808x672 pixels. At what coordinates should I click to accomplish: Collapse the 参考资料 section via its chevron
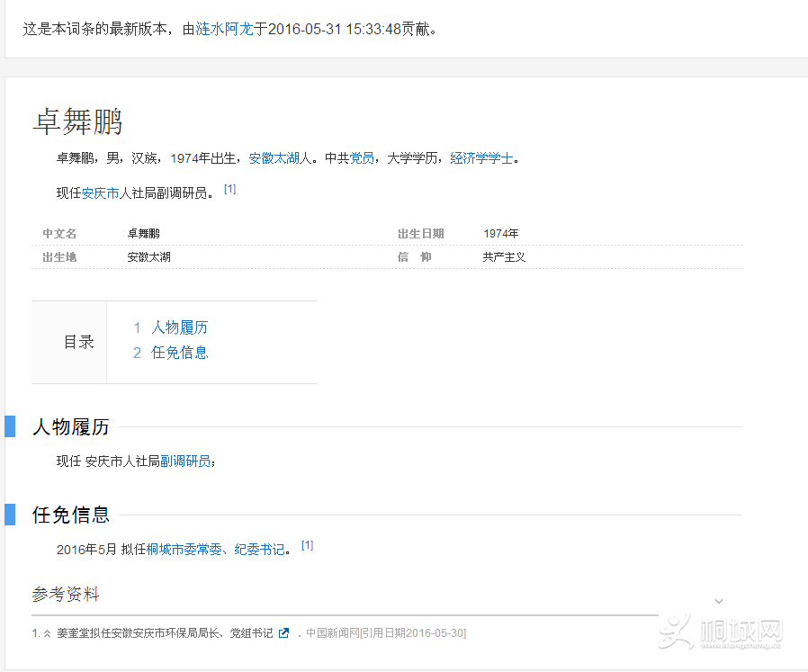pos(718,599)
